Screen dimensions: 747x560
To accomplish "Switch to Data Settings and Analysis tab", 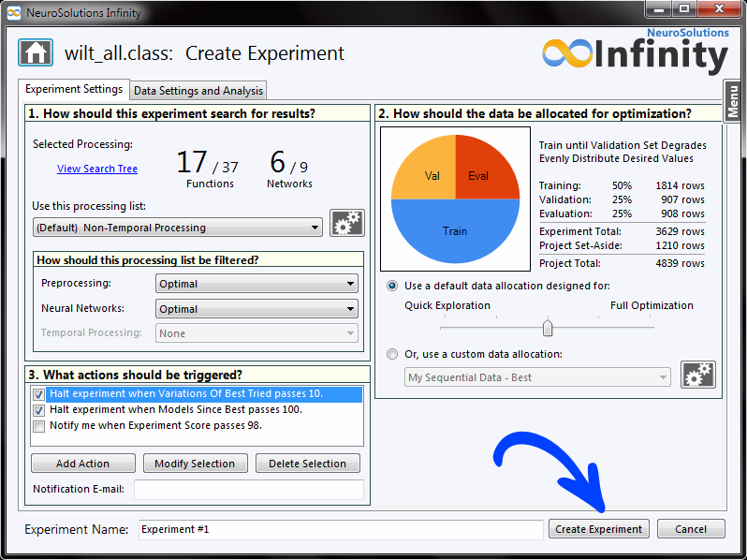I will [x=198, y=91].
